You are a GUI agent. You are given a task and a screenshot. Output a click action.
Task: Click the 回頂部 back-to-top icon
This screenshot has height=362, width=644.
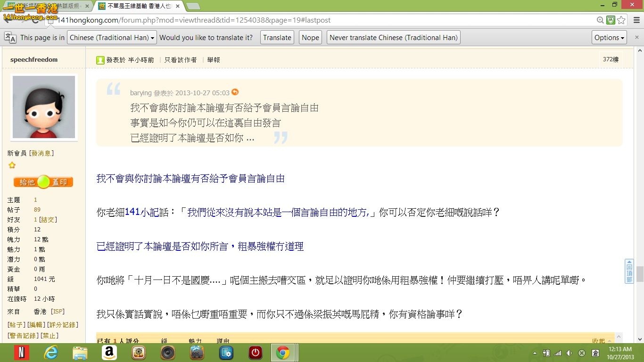629,271
